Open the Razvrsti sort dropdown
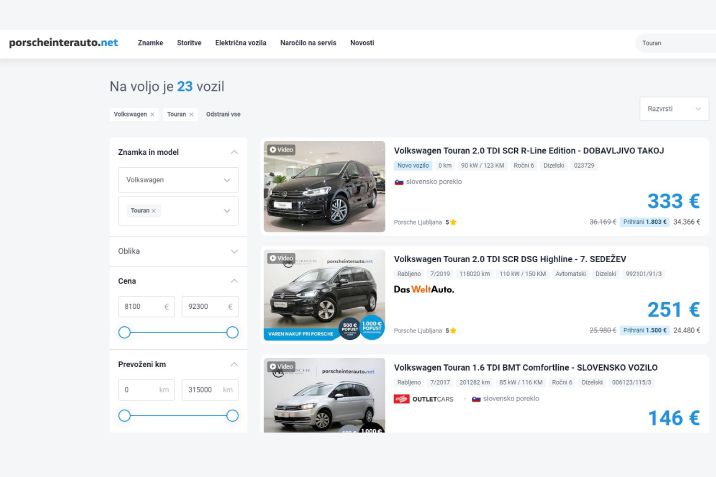 tap(674, 109)
